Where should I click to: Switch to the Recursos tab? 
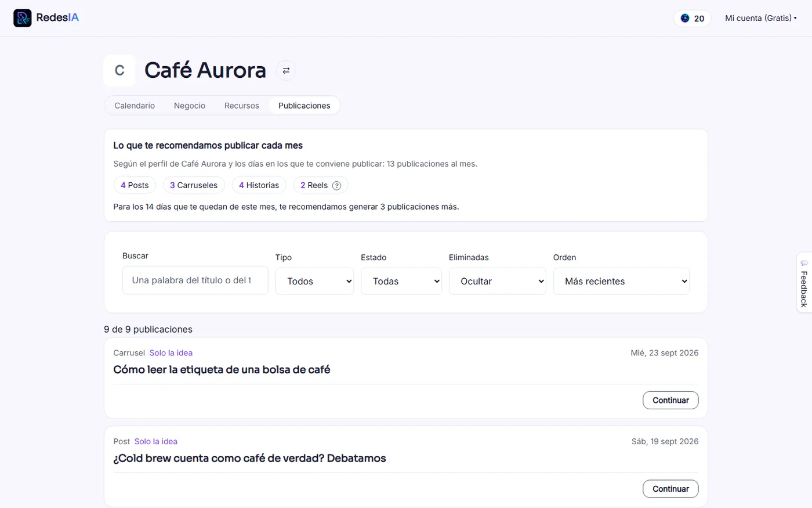pos(242,106)
